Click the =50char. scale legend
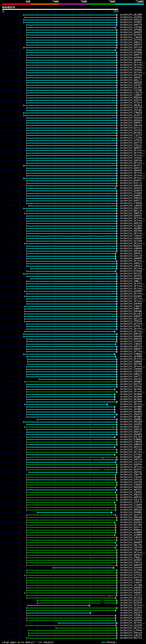Viewport: 146px width, 644px height. tap(109, 642)
